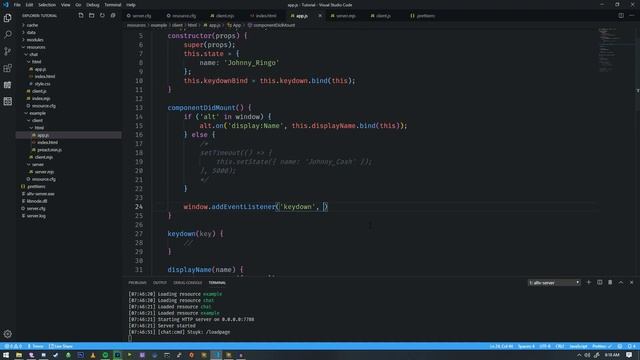640x360 pixels.
Task: Open the Windows Start menu
Action: tap(6, 355)
